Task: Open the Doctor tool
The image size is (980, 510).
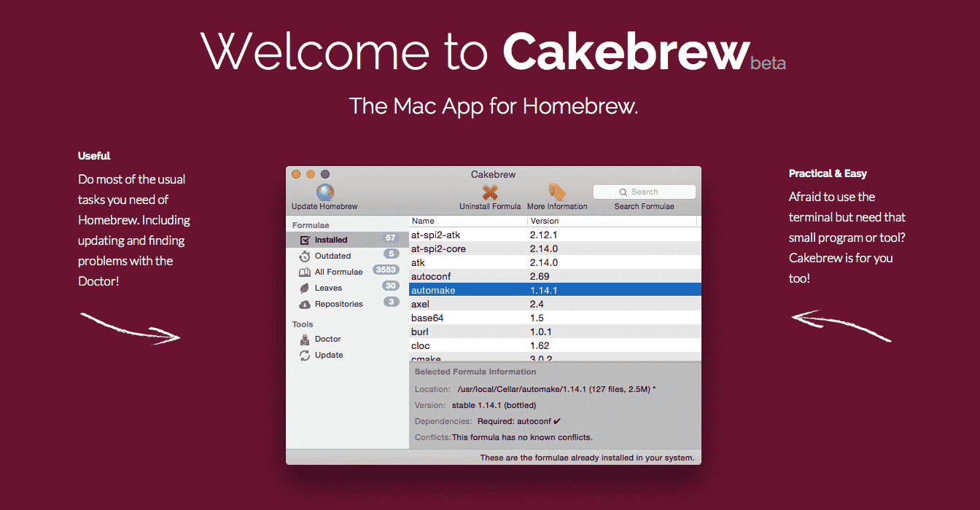Action: [347, 339]
